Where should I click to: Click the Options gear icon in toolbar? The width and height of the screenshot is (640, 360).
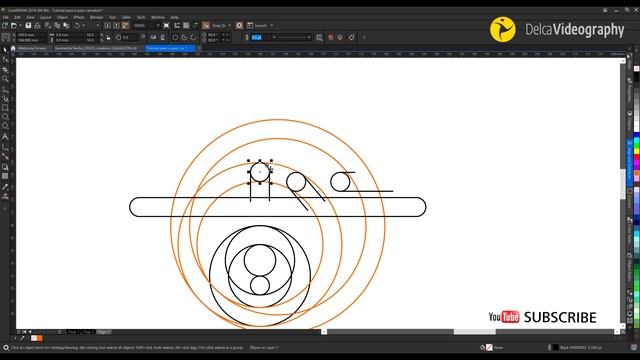coord(240,25)
